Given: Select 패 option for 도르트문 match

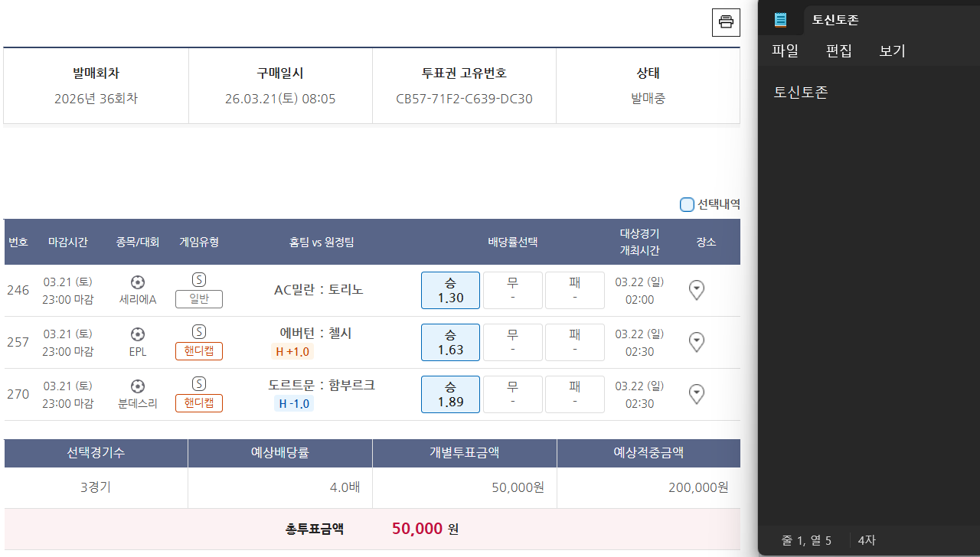Looking at the screenshot, I should (574, 395).
